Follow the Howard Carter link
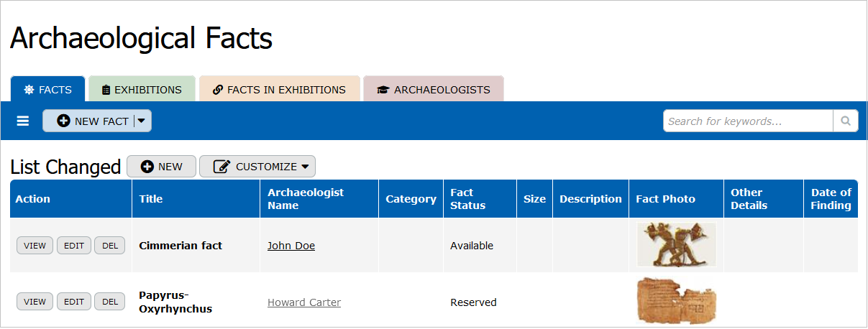 pyautogui.click(x=304, y=302)
